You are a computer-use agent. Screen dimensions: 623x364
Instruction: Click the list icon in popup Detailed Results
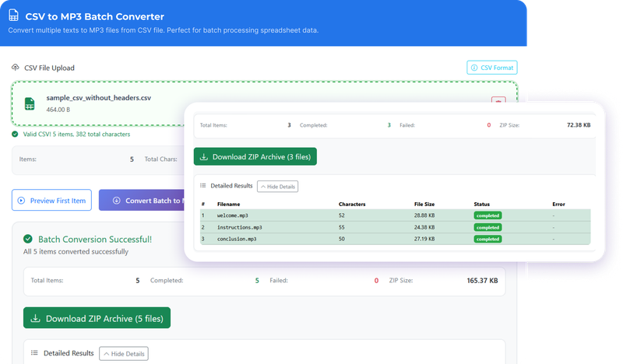click(203, 186)
